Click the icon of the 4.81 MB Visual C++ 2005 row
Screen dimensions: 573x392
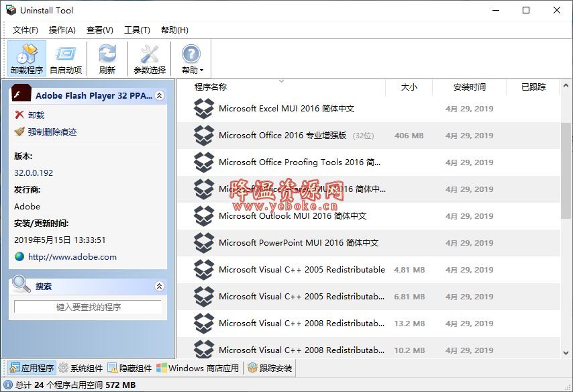203,270
